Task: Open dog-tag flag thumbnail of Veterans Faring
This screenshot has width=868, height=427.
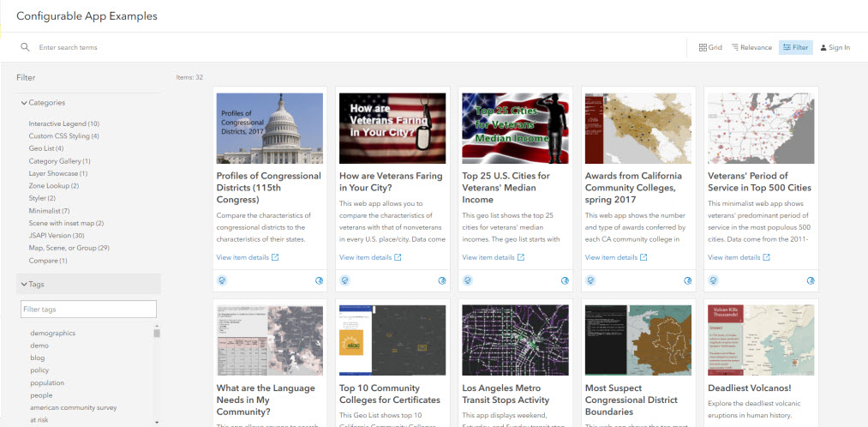Action: [x=392, y=128]
